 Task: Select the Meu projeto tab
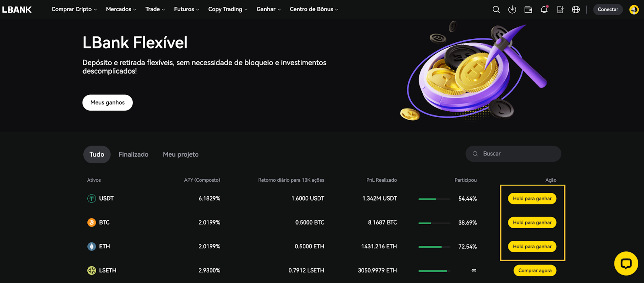pyautogui.click(x=181, y=154)
